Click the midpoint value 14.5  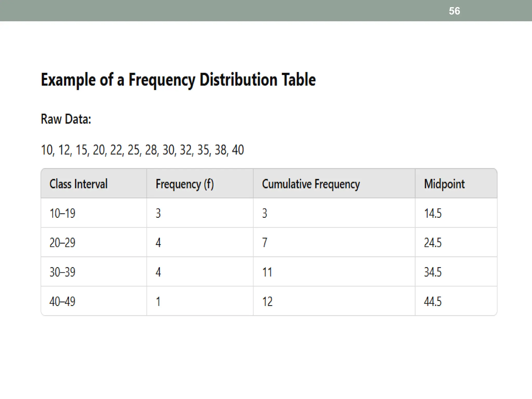433,213
